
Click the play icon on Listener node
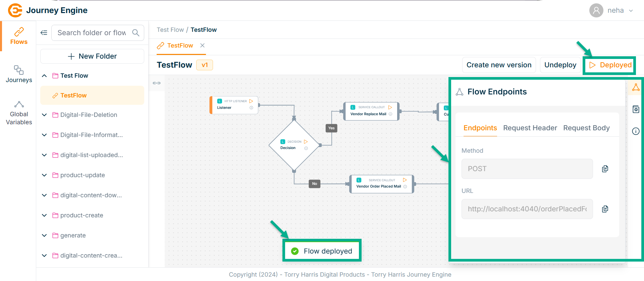coord(251,101)
